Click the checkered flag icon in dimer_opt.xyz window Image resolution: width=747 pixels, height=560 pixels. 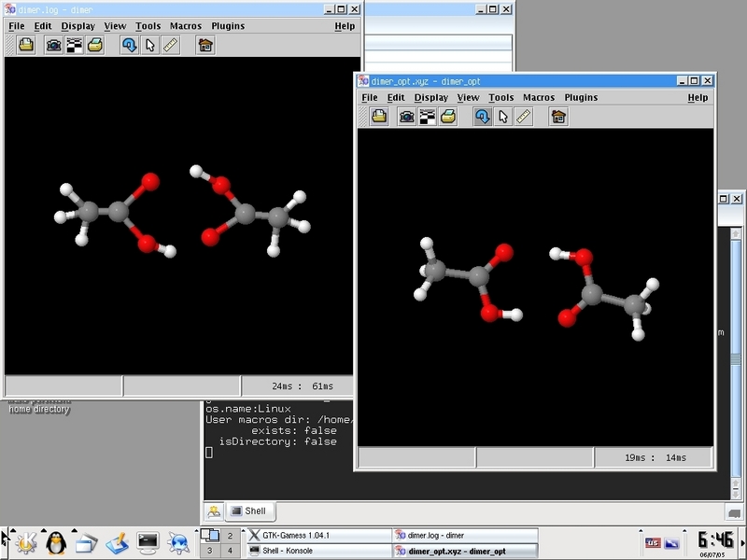point(428,117)
